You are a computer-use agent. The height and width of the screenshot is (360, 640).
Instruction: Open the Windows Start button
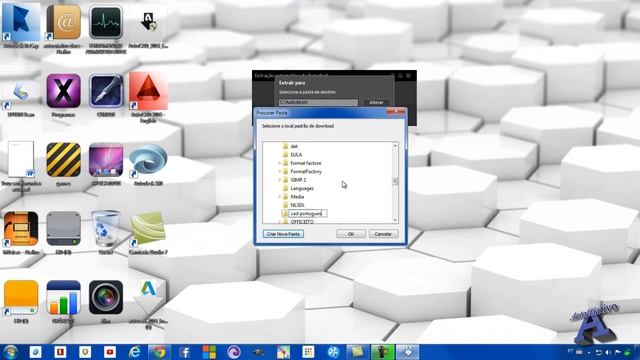pyautogui.click(x=10, y=352)
